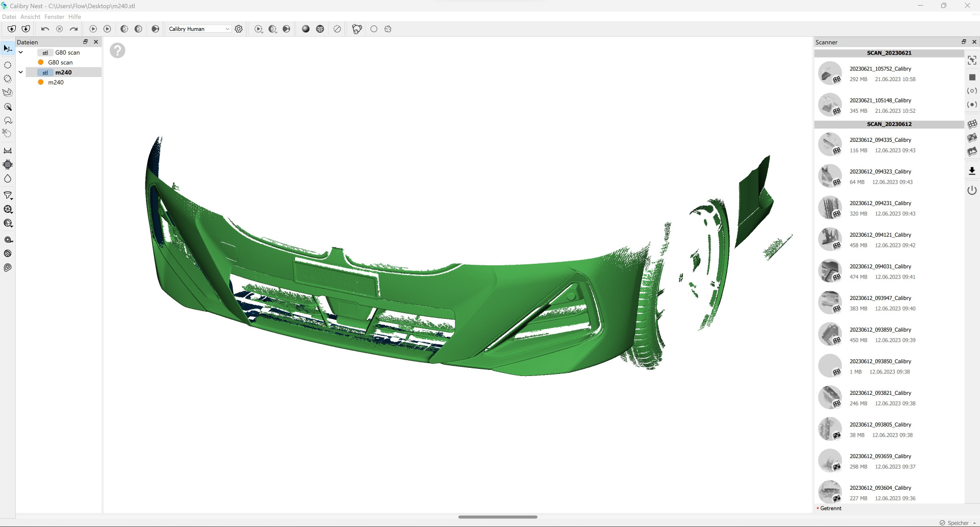The height and width of the screenshot is (527, 980).
Task: Click the water drop smoothing tool
Action: pos(8,179)
